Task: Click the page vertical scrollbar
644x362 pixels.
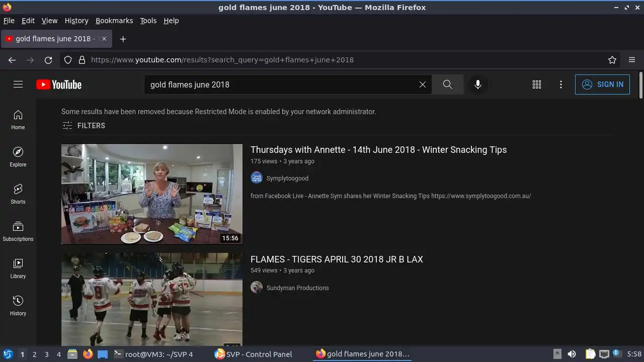Action: pyautogui.click(x=640, y=85)
